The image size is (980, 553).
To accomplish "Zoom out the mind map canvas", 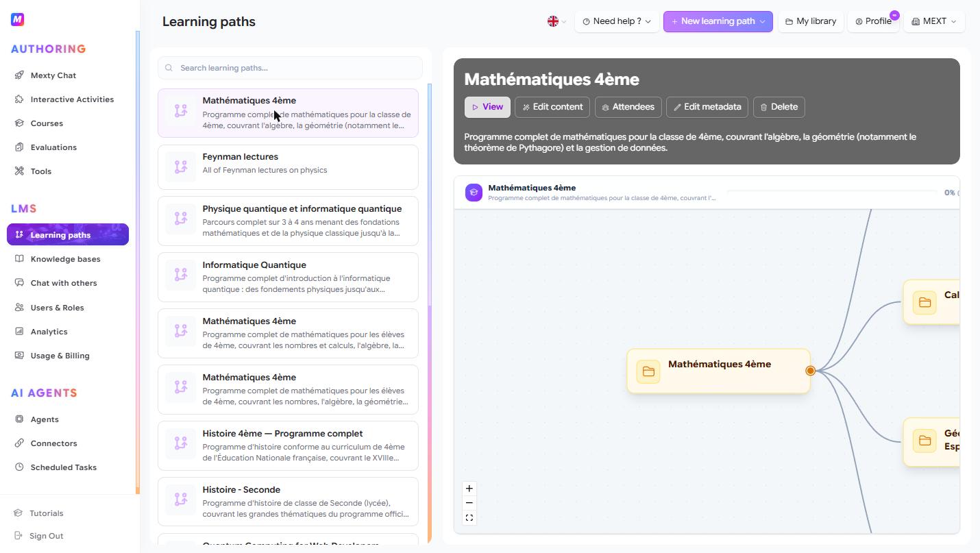I will tap(469, 503).
